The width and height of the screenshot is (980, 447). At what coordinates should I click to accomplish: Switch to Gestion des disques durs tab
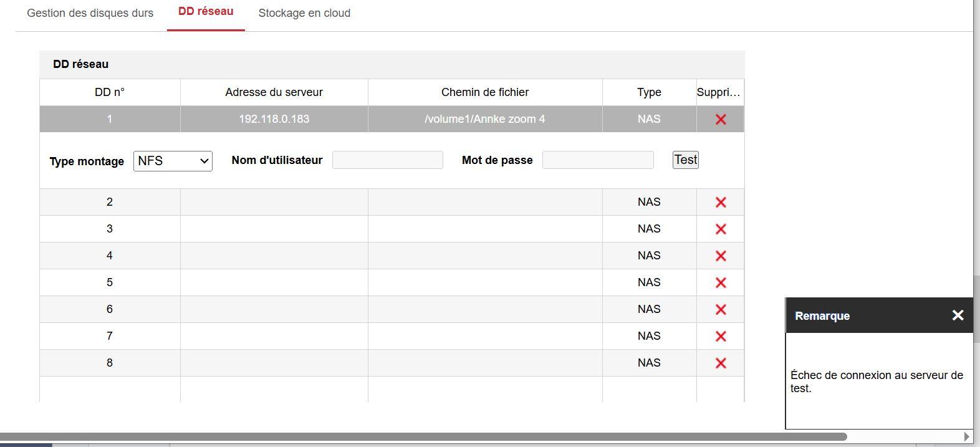coord(90,13)
